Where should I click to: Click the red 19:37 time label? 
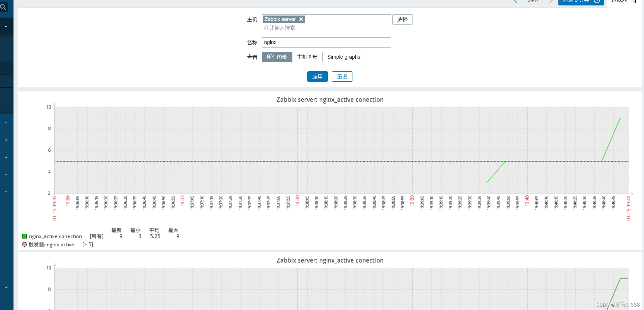(x=182, y=201)
